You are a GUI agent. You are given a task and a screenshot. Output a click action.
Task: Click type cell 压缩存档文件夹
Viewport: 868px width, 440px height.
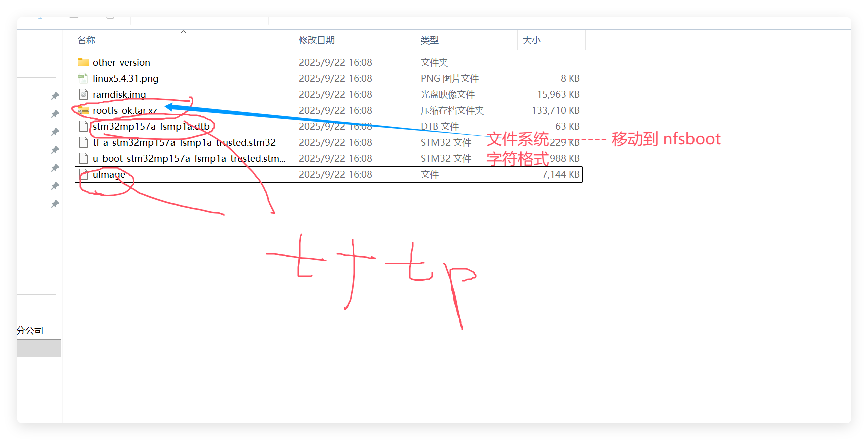point(452,110)
